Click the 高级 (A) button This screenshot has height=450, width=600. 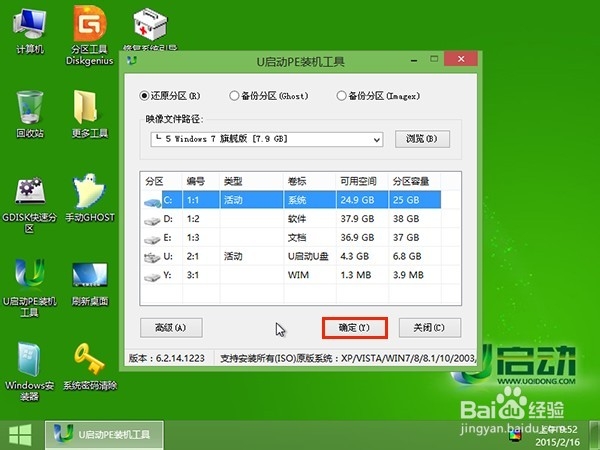point(171,328)
